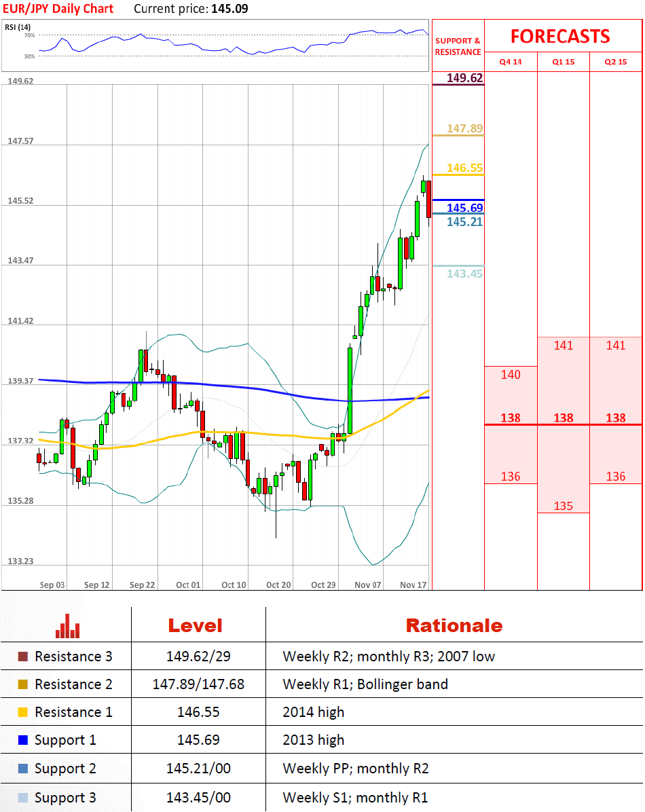Image resolution: width=645 pixels, height=812 pixels.
Task: Click the '2013 high' rationale cell
Action: [314, 741]
